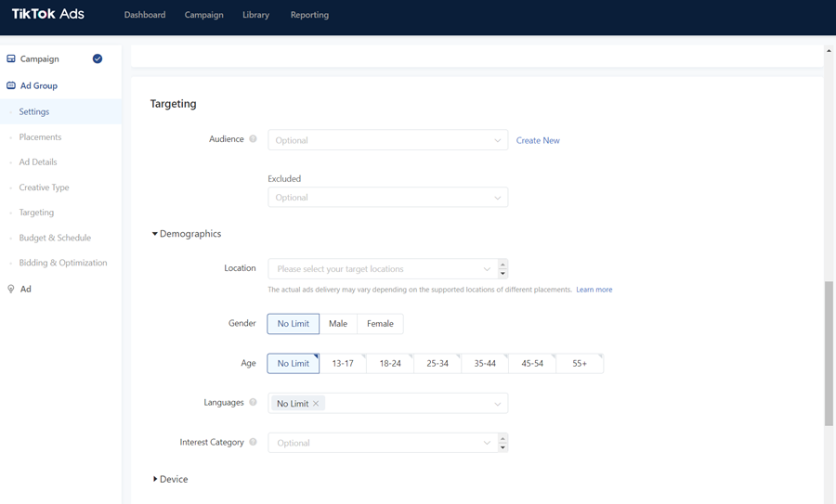Open the Excluded audience dropdown
Viewport: 836px width, 504px height.
pyautogui.click(x=387, y=197)
